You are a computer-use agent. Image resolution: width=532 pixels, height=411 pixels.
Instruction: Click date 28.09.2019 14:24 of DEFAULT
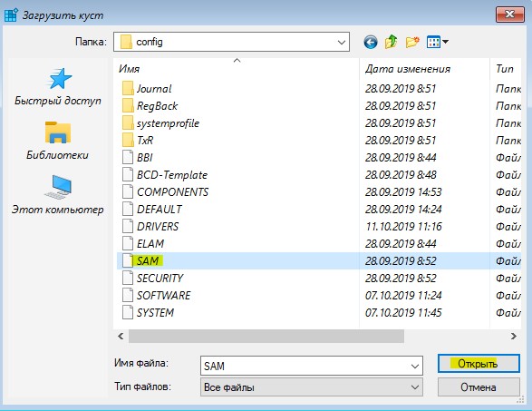403,210
